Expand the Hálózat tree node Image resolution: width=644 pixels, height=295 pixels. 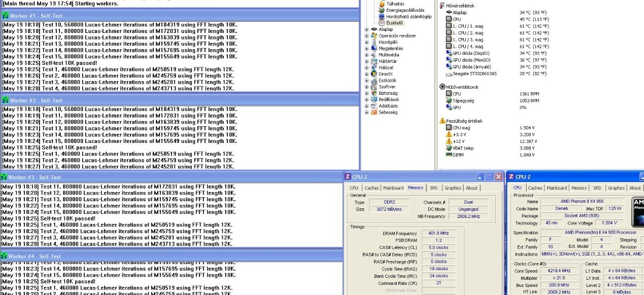point(366,67)
